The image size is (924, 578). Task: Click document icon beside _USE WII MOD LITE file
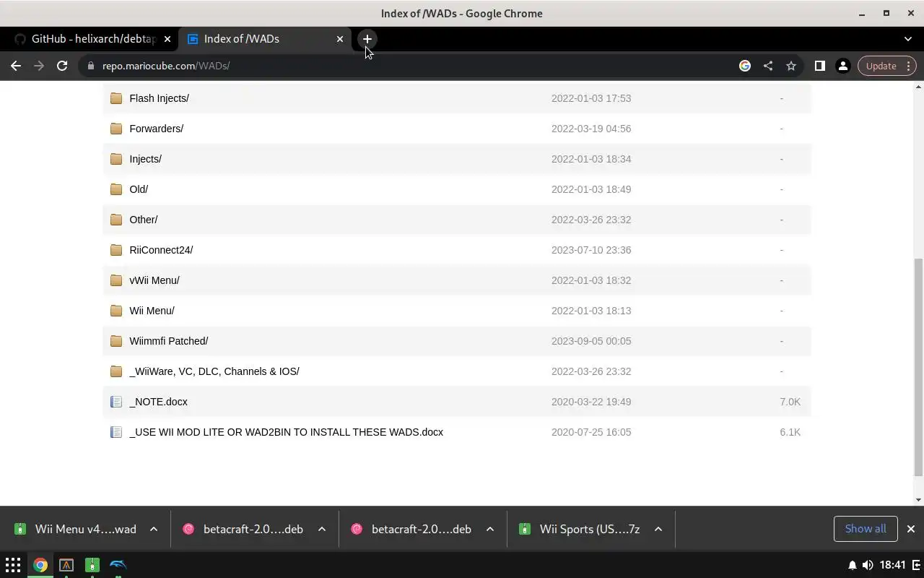[116, 432]
